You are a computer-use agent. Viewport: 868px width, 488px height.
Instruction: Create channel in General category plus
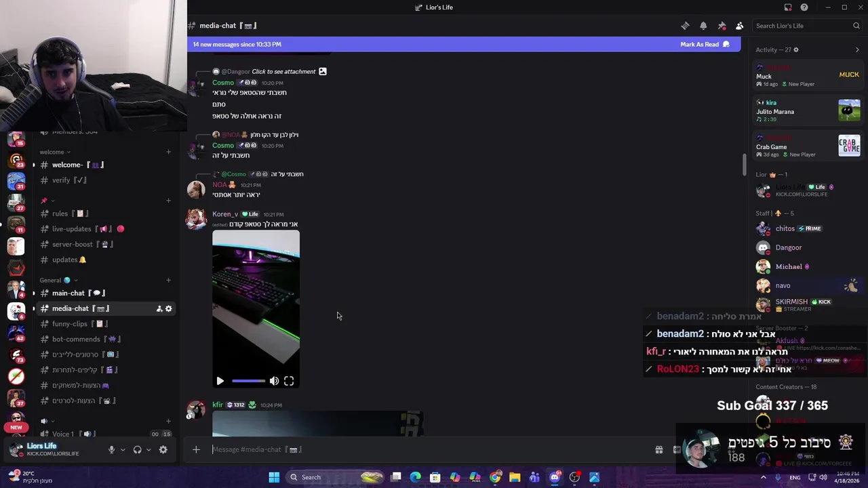[169, 280]
